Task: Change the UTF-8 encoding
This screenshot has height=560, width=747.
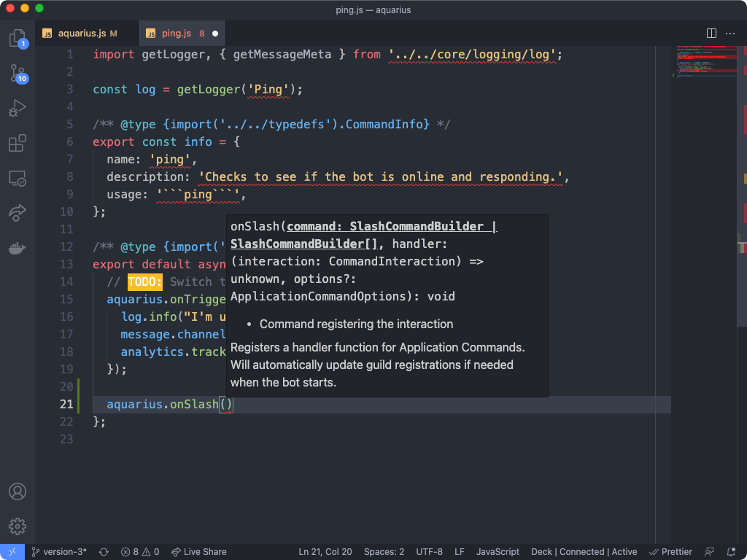Action: pos(430,552)
